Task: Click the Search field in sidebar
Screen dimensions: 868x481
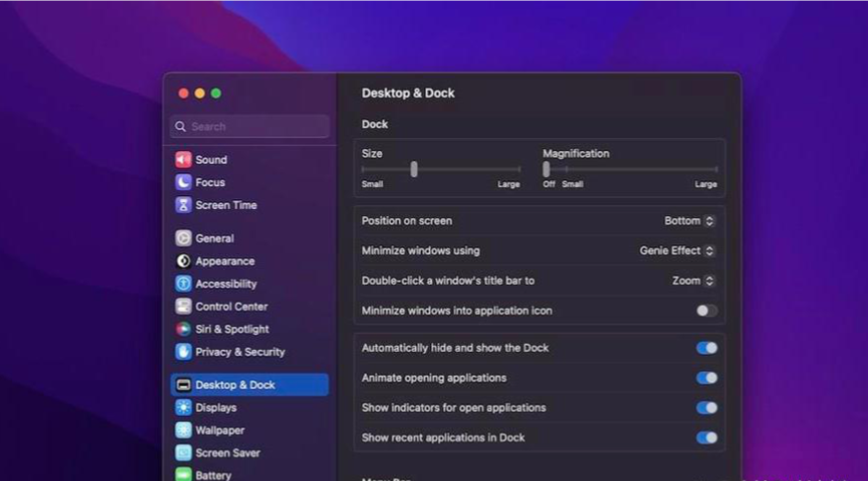Action: [250, 126]
